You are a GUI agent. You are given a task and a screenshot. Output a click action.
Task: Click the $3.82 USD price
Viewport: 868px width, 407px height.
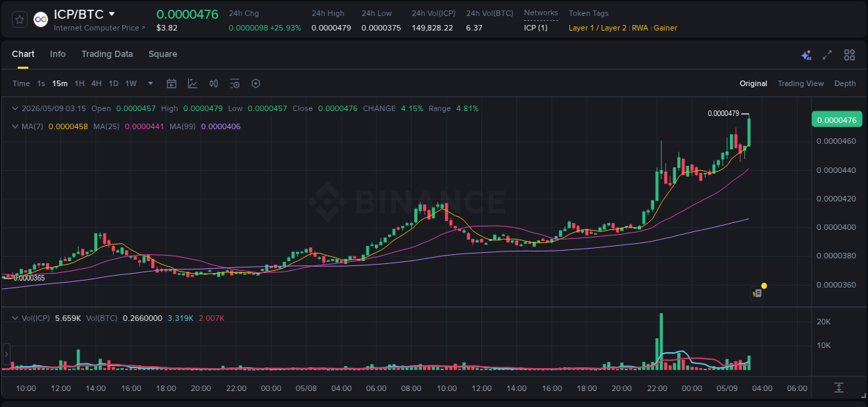point(167,28)
